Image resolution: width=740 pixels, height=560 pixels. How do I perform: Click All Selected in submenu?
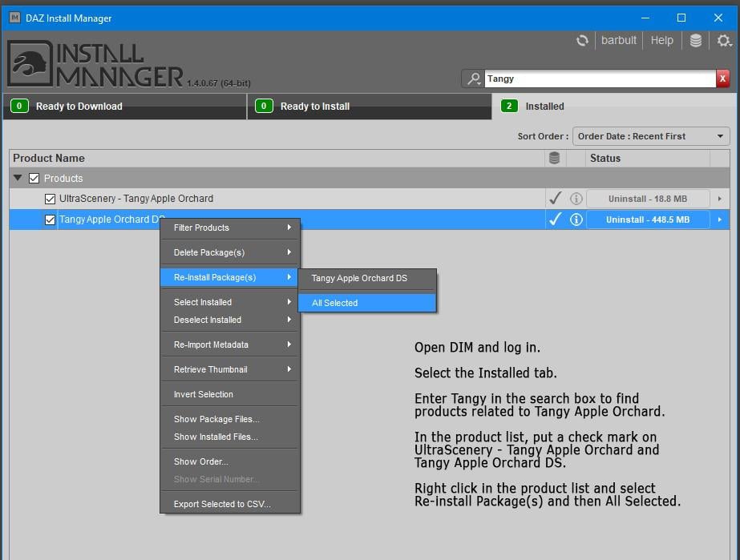pyautogui.click(x=366, y=303)
